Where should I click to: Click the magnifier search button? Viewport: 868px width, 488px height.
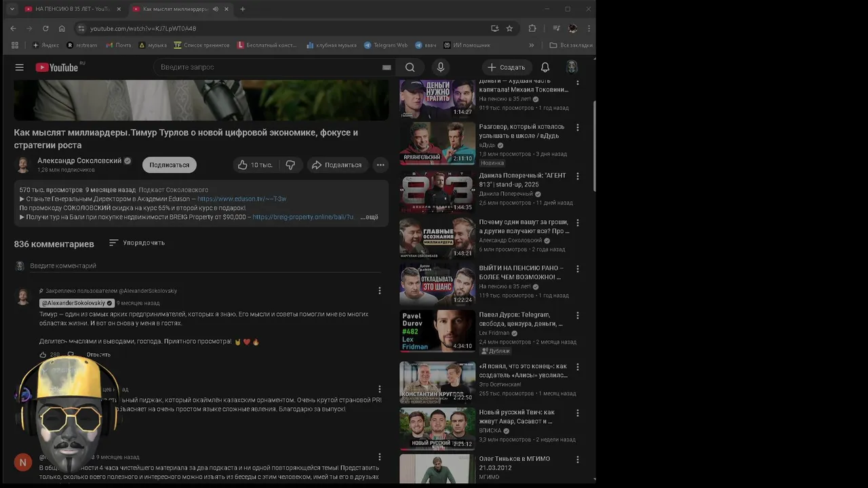(x=410, y=67)
